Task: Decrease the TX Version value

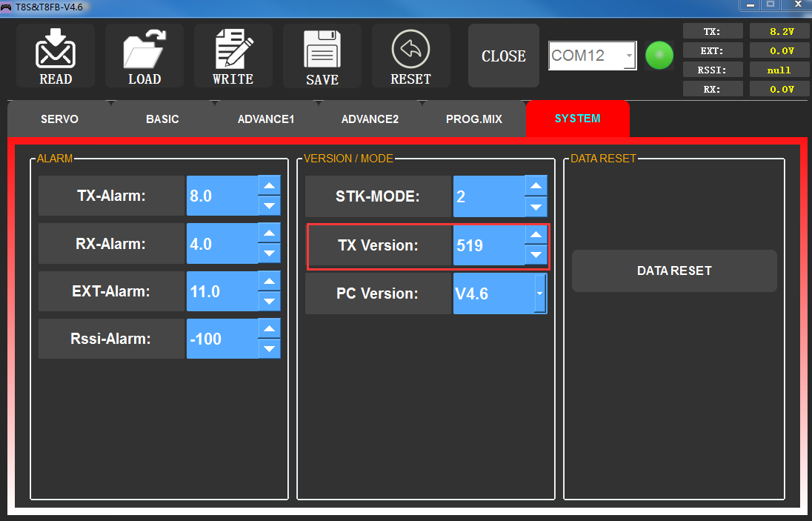Action: [536, 255]
